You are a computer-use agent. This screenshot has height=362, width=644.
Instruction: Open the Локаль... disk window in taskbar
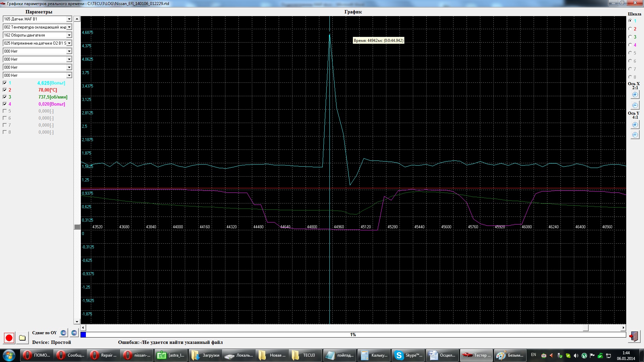[x=239, y=355]
